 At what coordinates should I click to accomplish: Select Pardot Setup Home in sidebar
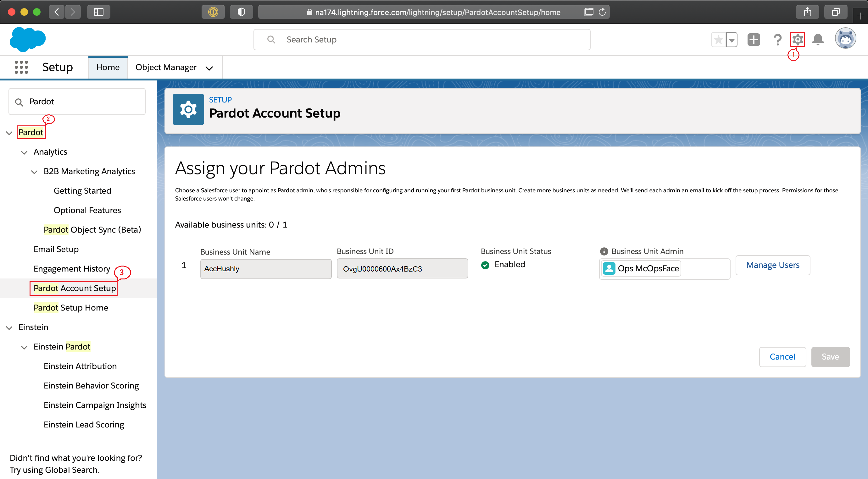point(71,307)
